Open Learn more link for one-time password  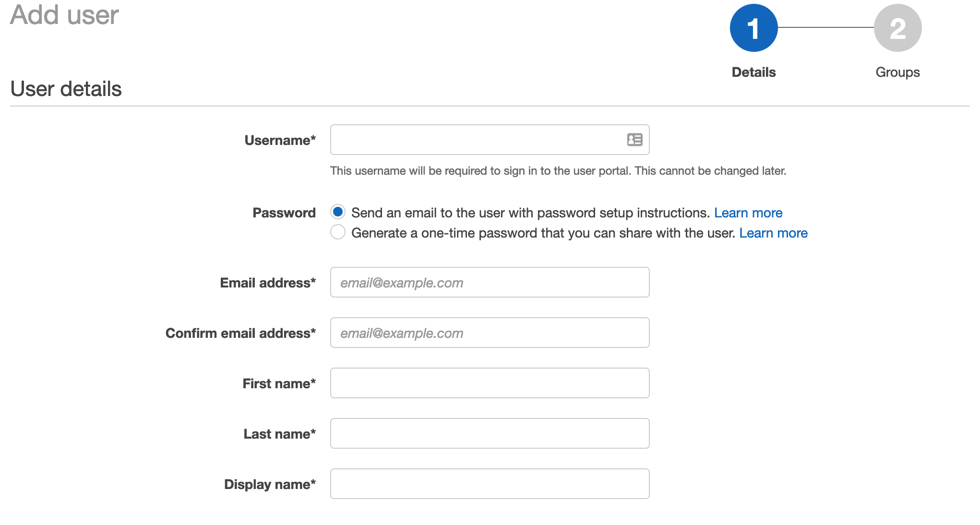pos(773,233)
